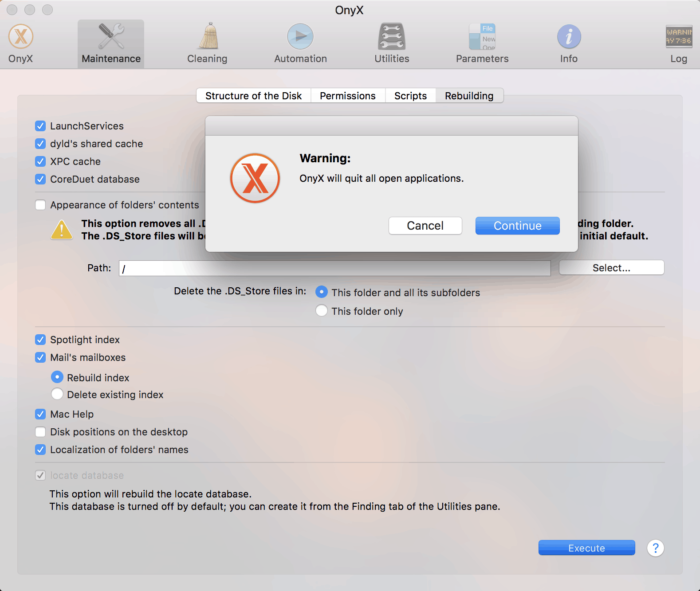The height and width of the screenshot is (591, 700).
Task: Select This folder only option
Action: 322,310
